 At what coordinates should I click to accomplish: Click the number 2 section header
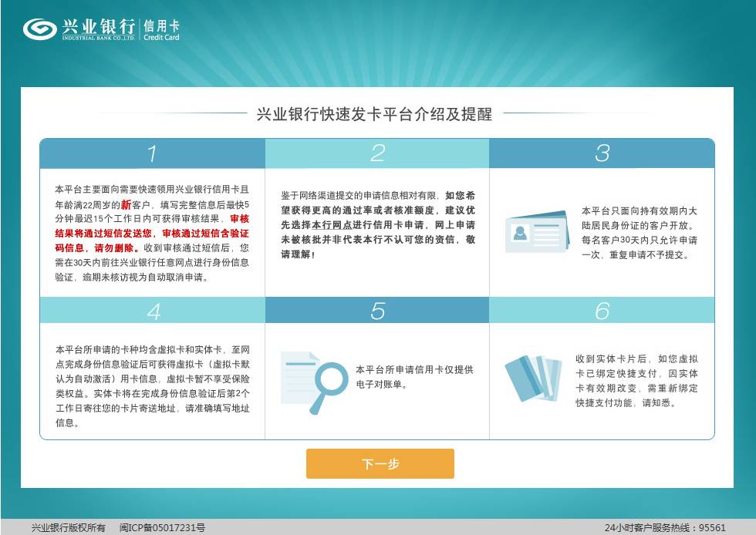click(377, 153)
